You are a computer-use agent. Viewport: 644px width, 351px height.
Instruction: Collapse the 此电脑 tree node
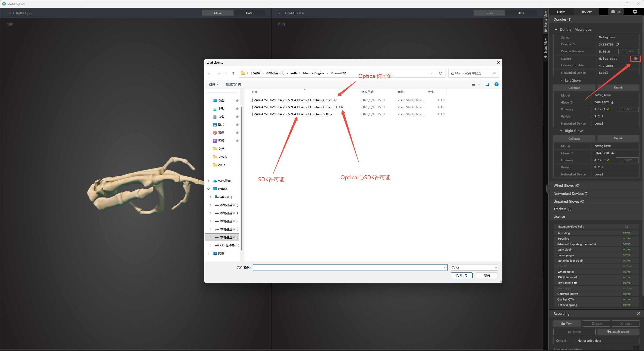[x=209, y=189]
